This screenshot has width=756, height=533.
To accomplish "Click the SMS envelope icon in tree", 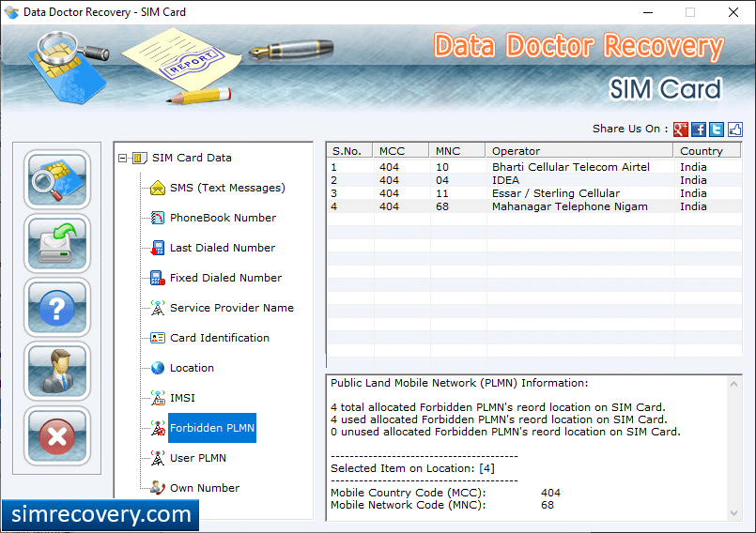I will click(x=157, y=188).
